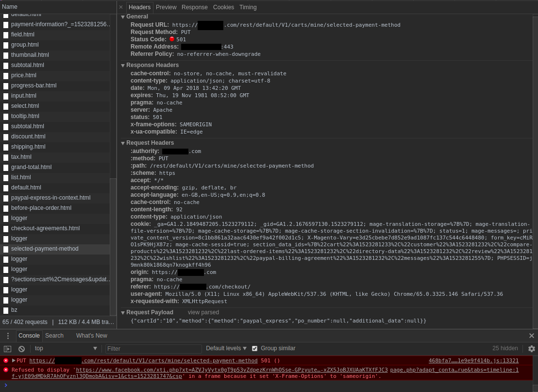Toggle the console sidebar panel icon
The height and width of the screenshot is (392, 538).
7,349
